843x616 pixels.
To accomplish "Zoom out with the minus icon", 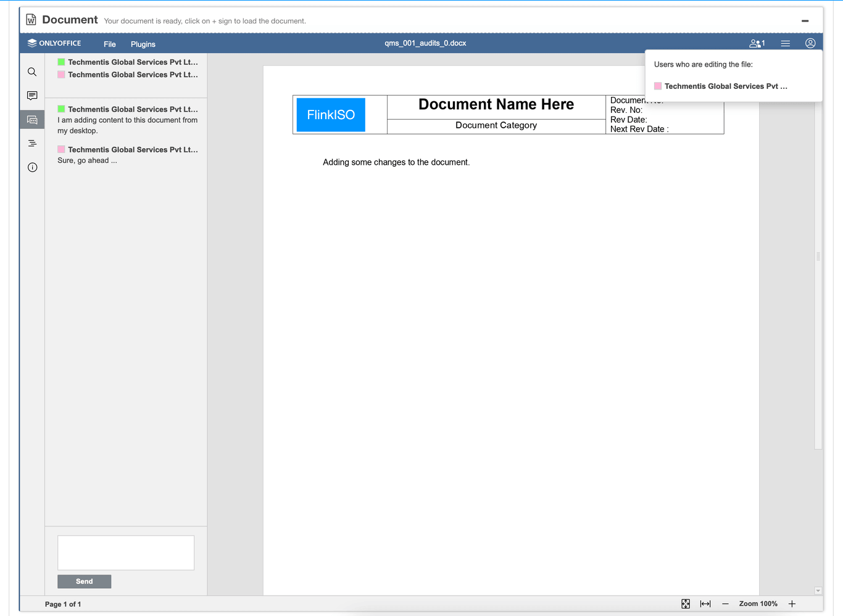I will [725, 604].
